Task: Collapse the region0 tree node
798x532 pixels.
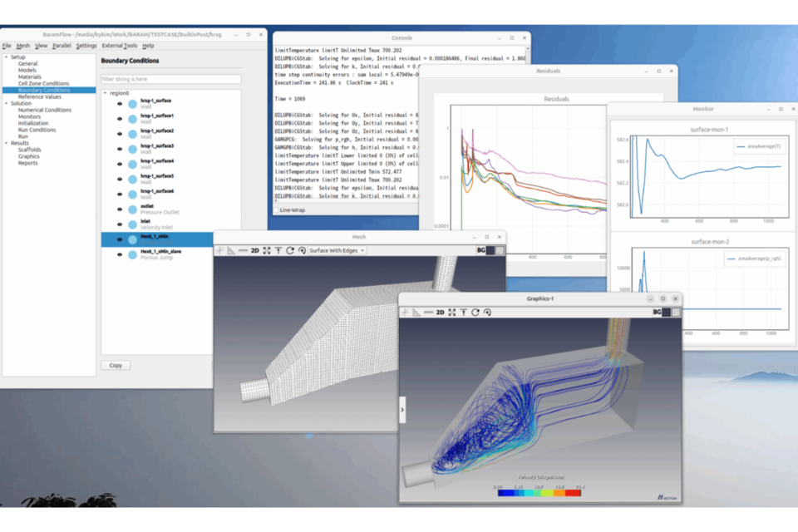Action: pyautogui.click(x=106, y=93)
